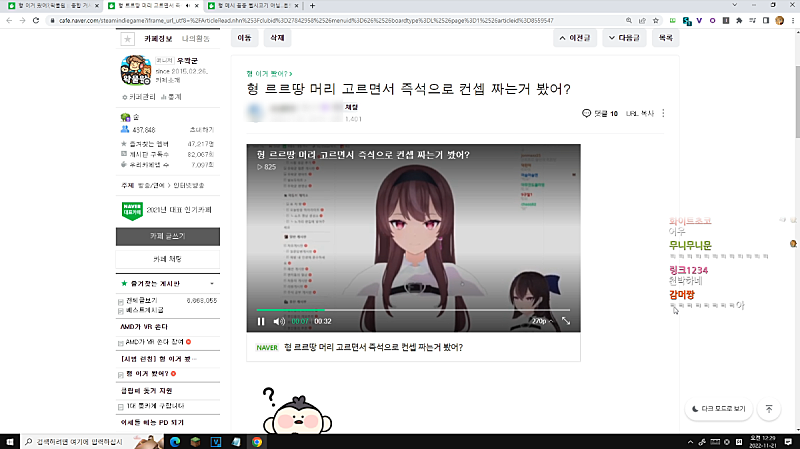Open the 전체글보기 board
Image resolution: width=800 pixels, height=449 pixels.
pos(142,301)
